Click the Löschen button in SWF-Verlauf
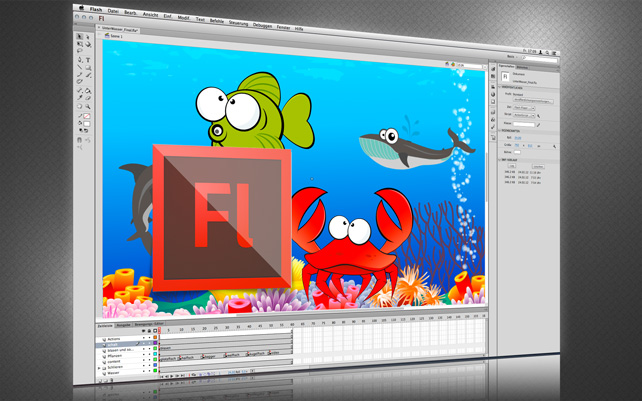 coord(538,167)
